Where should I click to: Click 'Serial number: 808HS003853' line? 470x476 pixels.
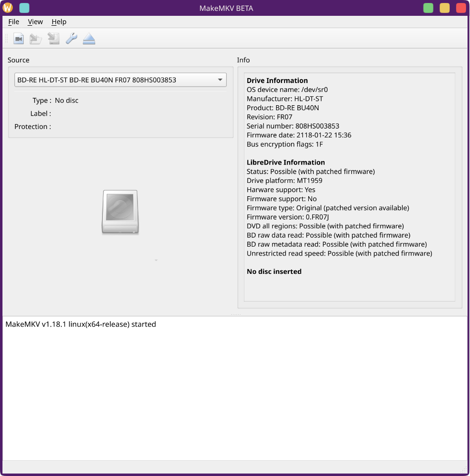293,126
